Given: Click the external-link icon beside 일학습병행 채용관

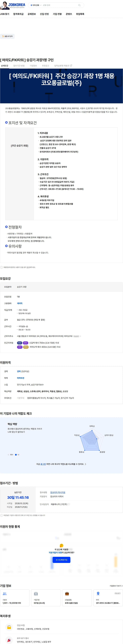Looking at the screenshot, I should [71, 65].
